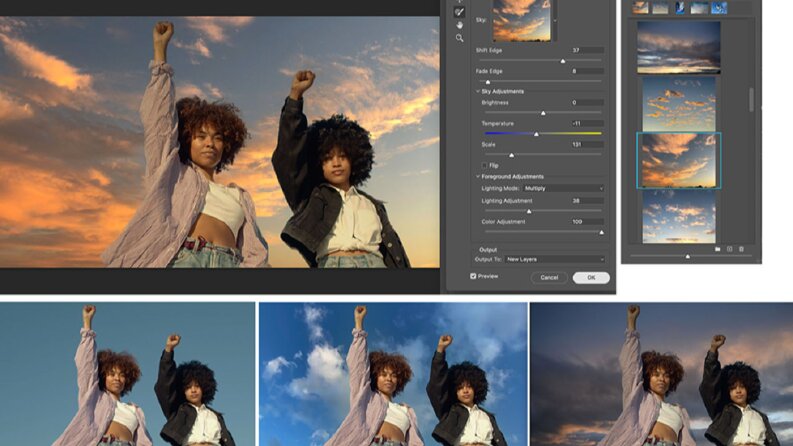Viewport: 793px width, 446px height.
Task: Click the Color Adjustment slider handle
Action: (x=601, y=233)
